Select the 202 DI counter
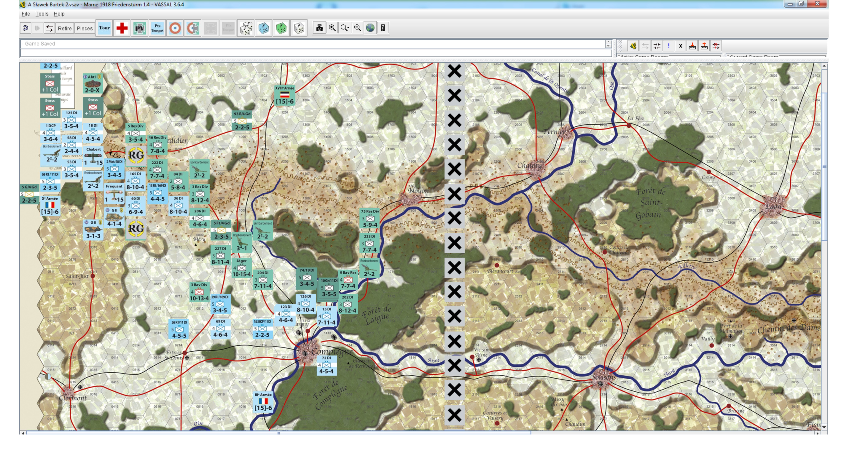Screen dimensions: 868x473 (347, 304)
